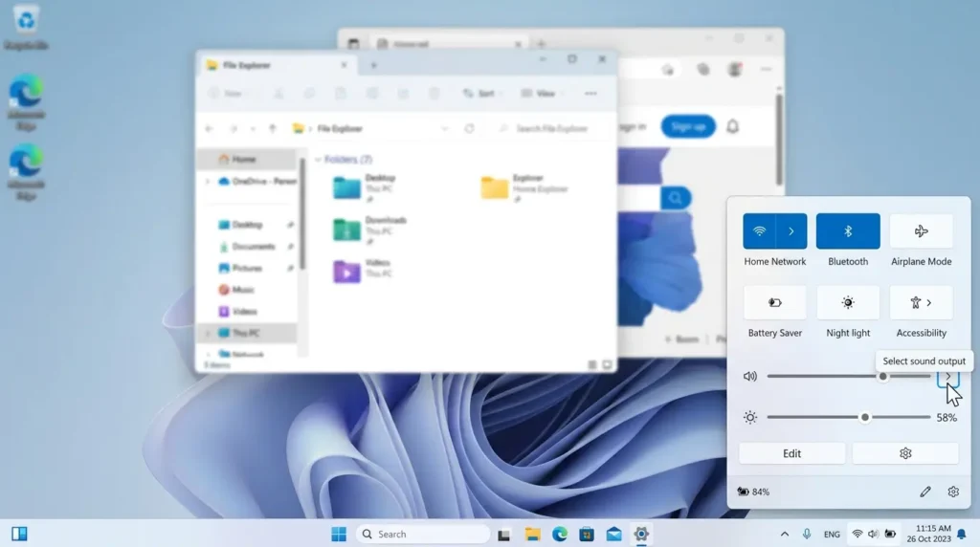Open the New menu in File Explorer
The image size is (980, 547).
coord(229,94)
